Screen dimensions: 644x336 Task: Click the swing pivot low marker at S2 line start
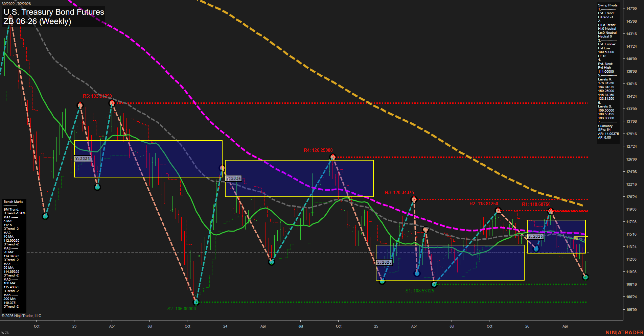(x=196, y=302)
